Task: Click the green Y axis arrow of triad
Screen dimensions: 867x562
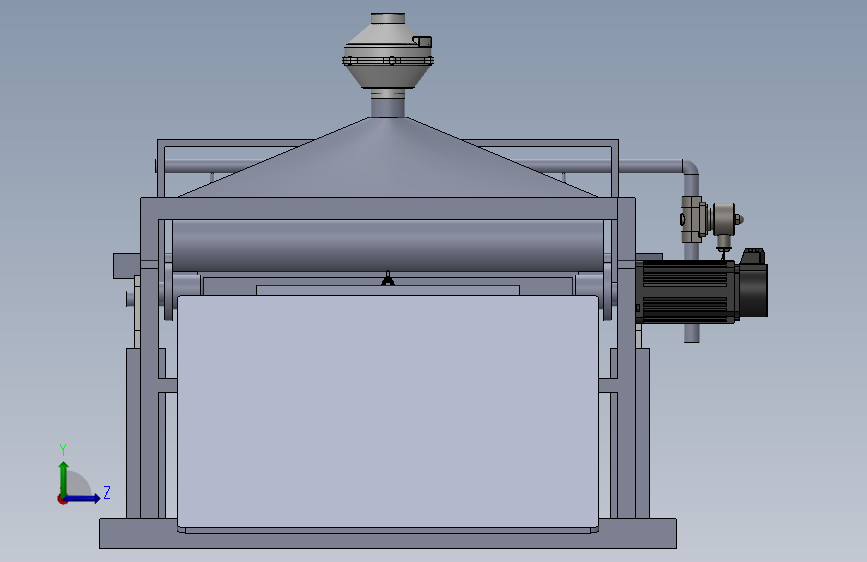Action: click(x=64, y=478)
